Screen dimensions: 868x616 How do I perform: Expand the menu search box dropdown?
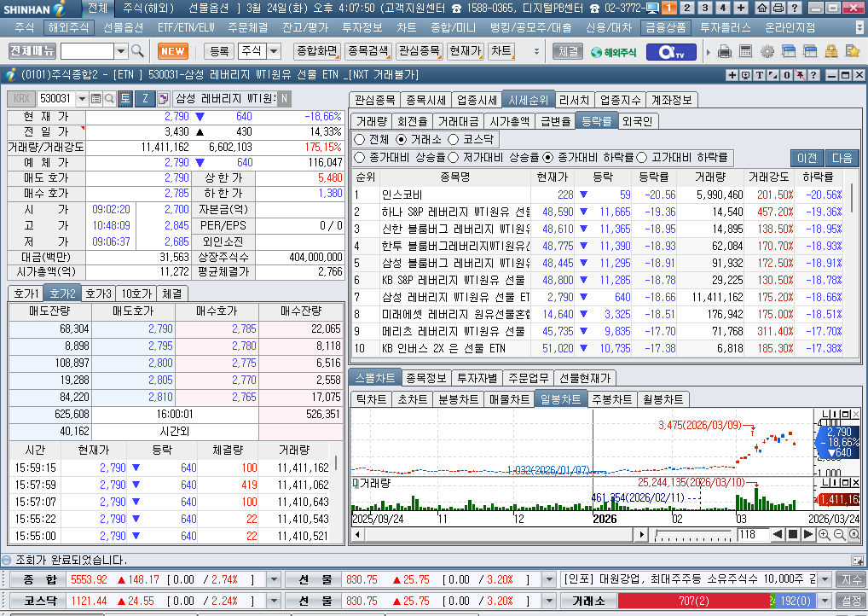121,51
